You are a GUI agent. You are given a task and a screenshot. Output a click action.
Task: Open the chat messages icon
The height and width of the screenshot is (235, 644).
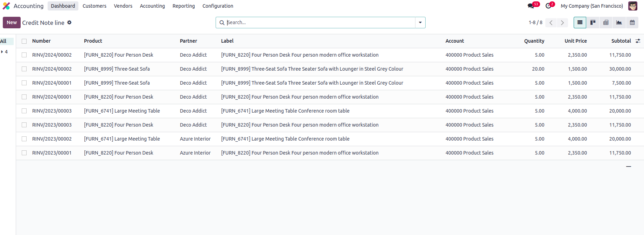click(531, 6)
